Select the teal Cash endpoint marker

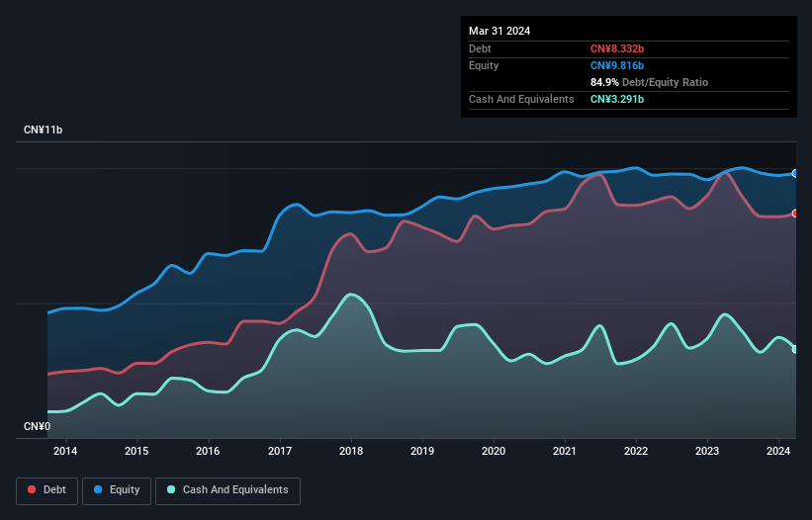(x=795, y=349)
